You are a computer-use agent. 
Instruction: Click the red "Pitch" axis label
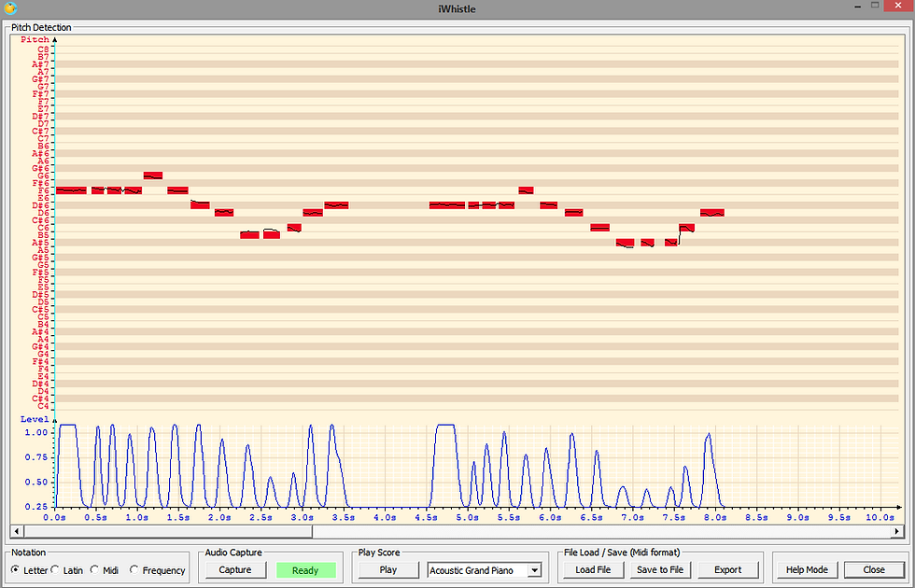click(35, 39)
